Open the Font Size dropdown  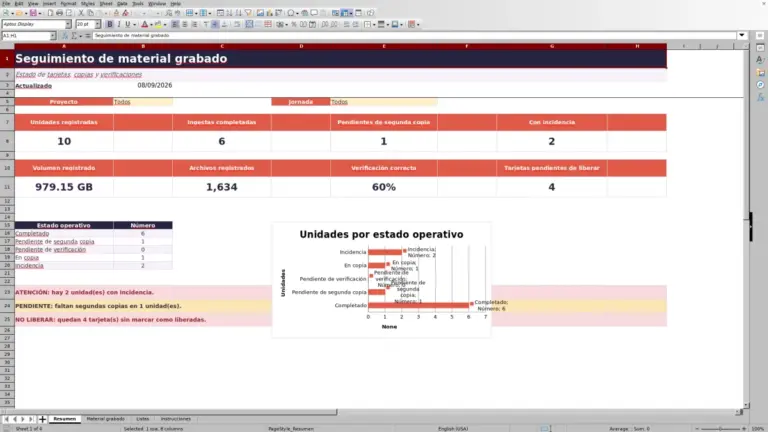(97, 24)
